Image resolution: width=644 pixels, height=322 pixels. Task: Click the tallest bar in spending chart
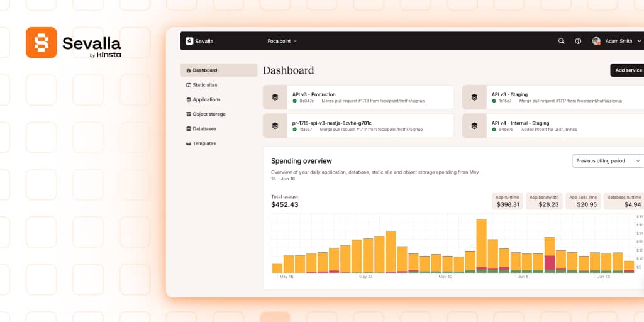482,245
